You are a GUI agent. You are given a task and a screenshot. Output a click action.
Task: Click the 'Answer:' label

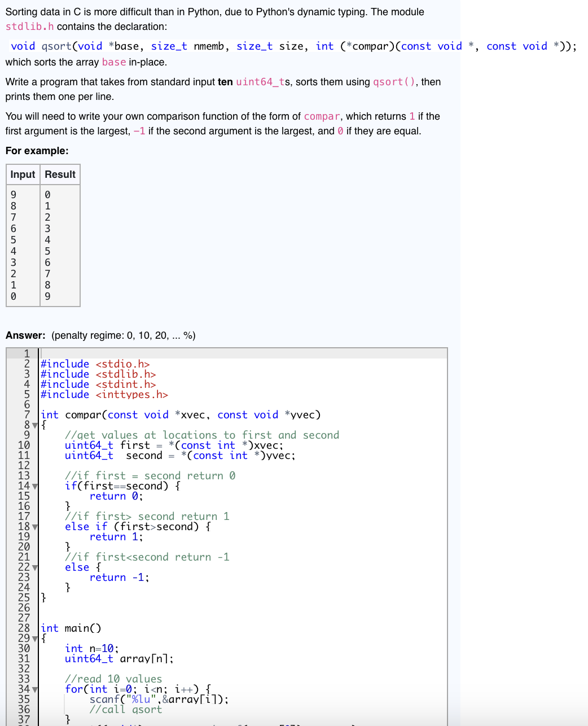coord(25,335)
